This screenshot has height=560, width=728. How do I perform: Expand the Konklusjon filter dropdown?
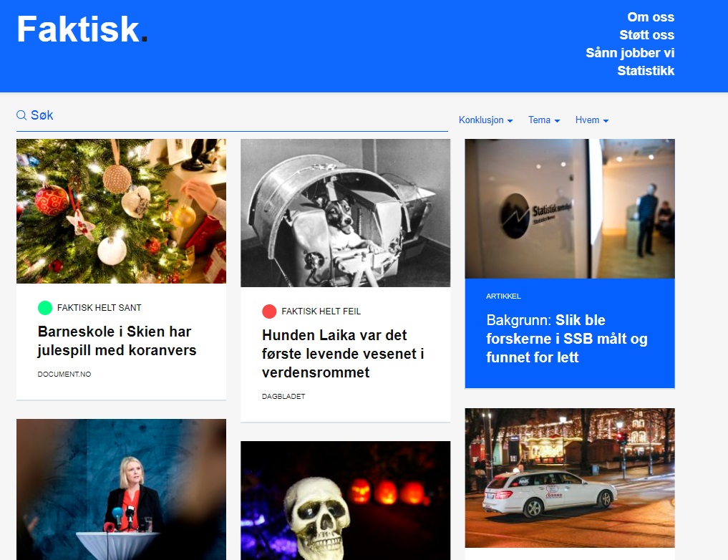(485, 120)
